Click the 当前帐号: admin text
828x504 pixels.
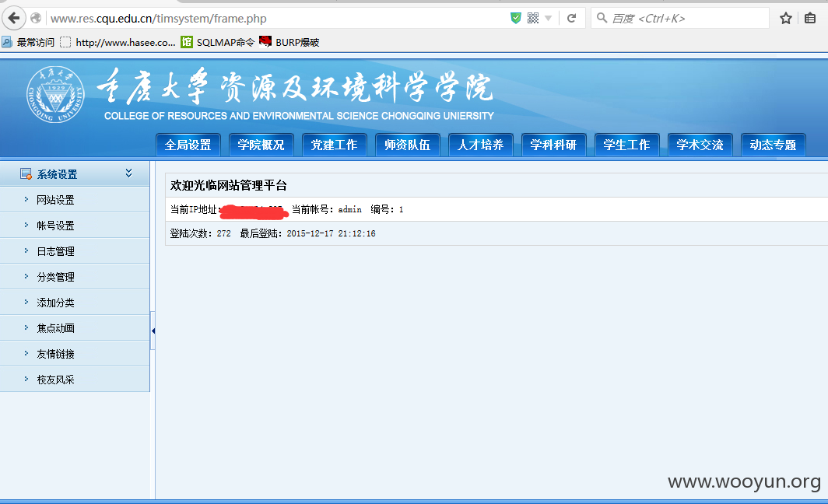coord(327,209)
